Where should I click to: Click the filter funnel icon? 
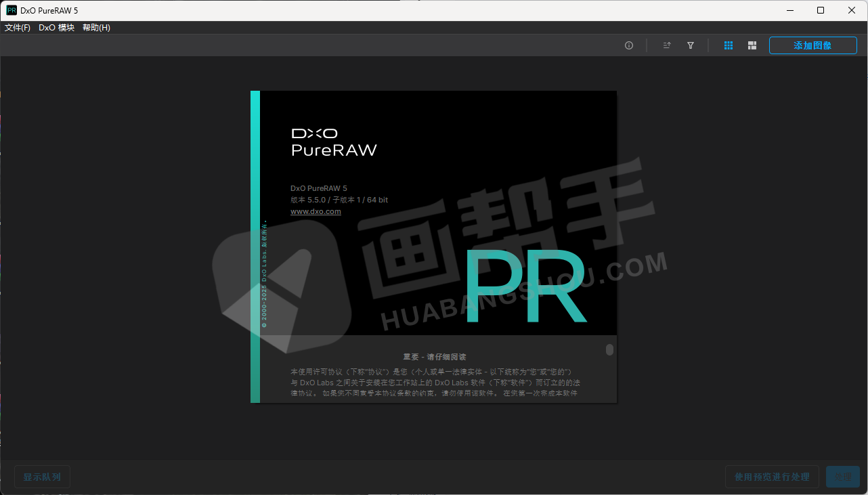(x=691, y=45)
